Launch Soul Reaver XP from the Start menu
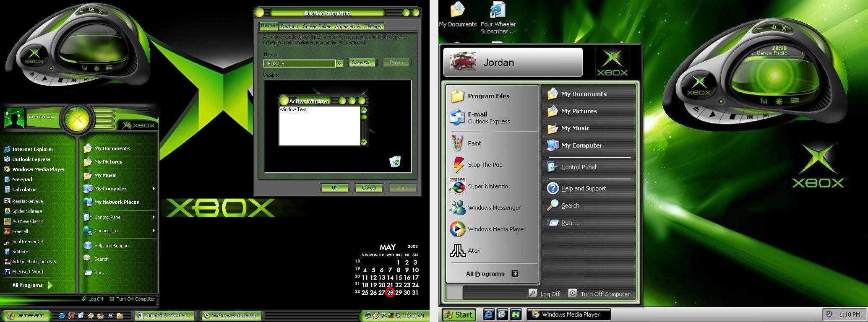The height and width of the screenshot is (322, 868). [x=23, y=241]
